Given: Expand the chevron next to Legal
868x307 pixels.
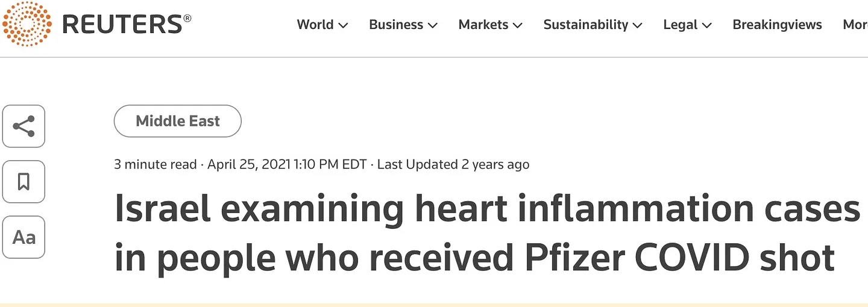Looking at the screenshot, I should [707, 25].
